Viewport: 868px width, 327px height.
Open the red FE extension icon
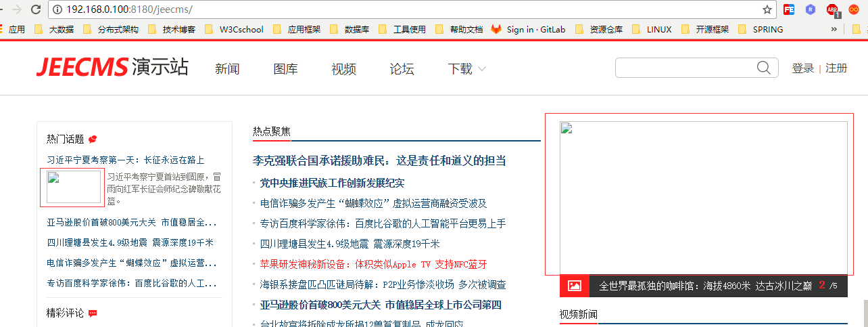click(789, 9)
